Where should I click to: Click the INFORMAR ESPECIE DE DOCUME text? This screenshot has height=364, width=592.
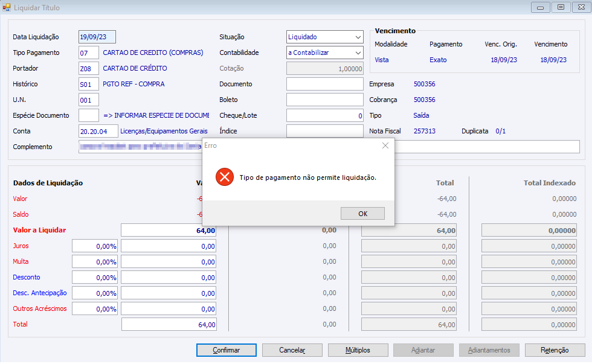coord(156,115)
